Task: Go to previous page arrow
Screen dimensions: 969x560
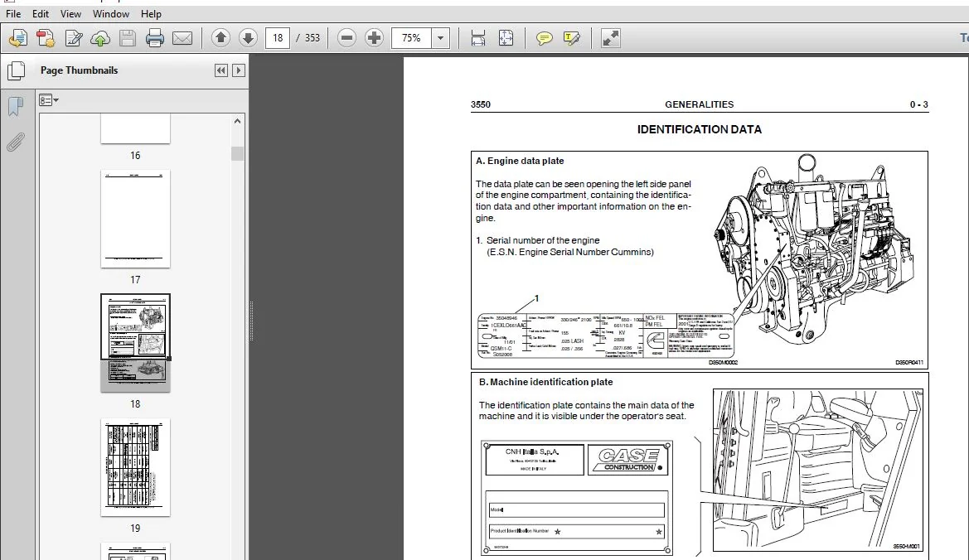Action: pos(220,37)
